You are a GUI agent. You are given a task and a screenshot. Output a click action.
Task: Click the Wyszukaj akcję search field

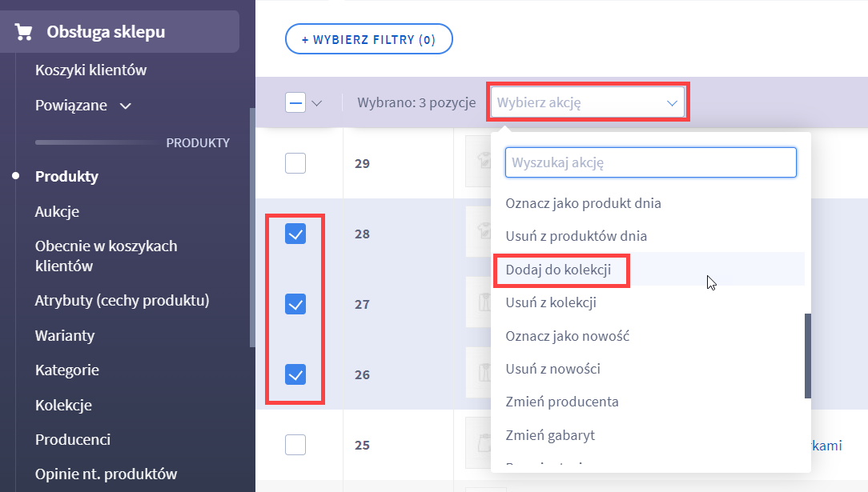[x=650, y=162]
